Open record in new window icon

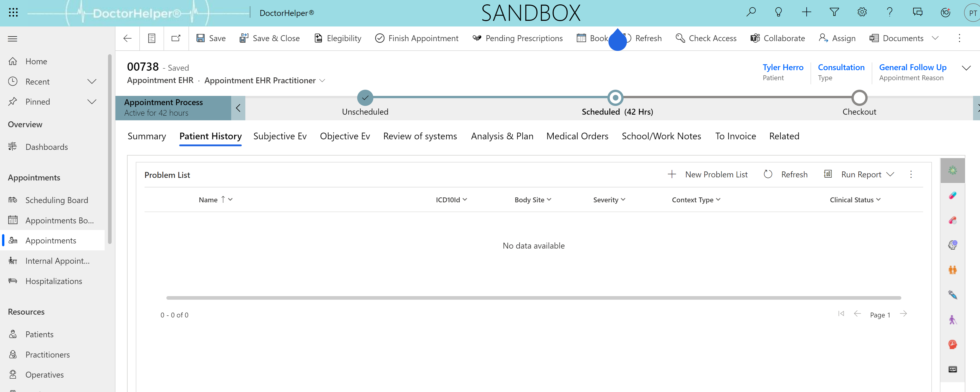[176, 38]
